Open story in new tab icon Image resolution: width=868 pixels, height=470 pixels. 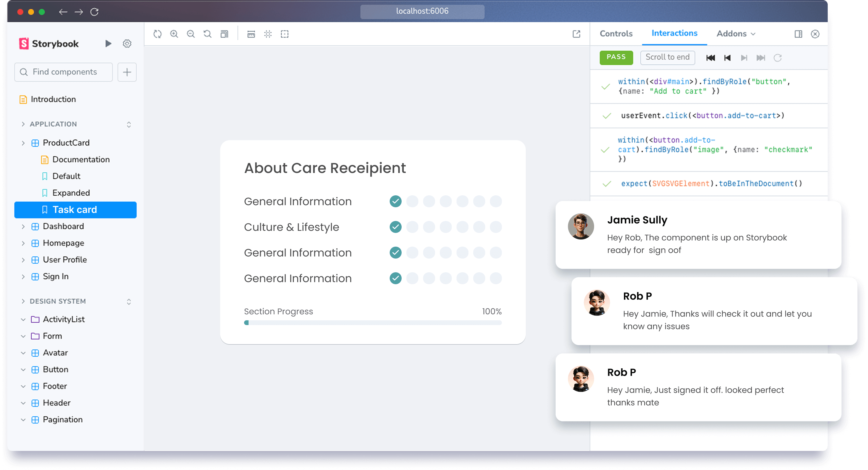[576, 34]
